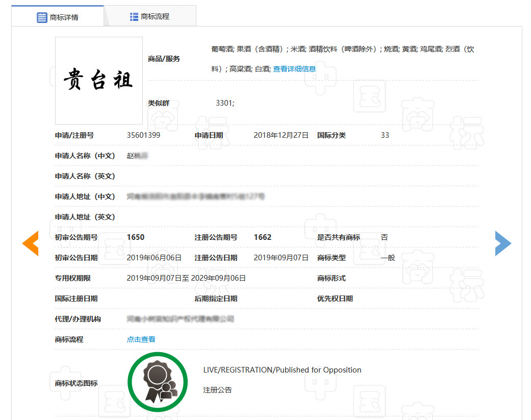Select trademark type value 一般

pos(388,258)
